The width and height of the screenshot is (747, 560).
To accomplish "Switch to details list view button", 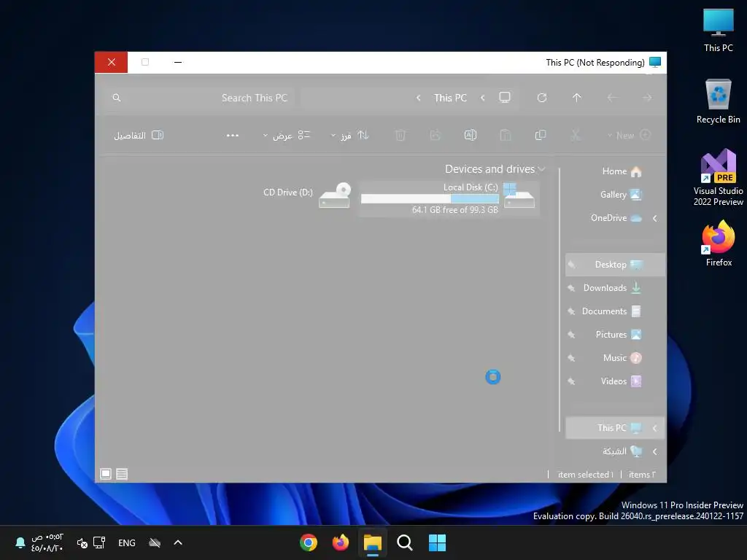I will [x=122, y=474].
